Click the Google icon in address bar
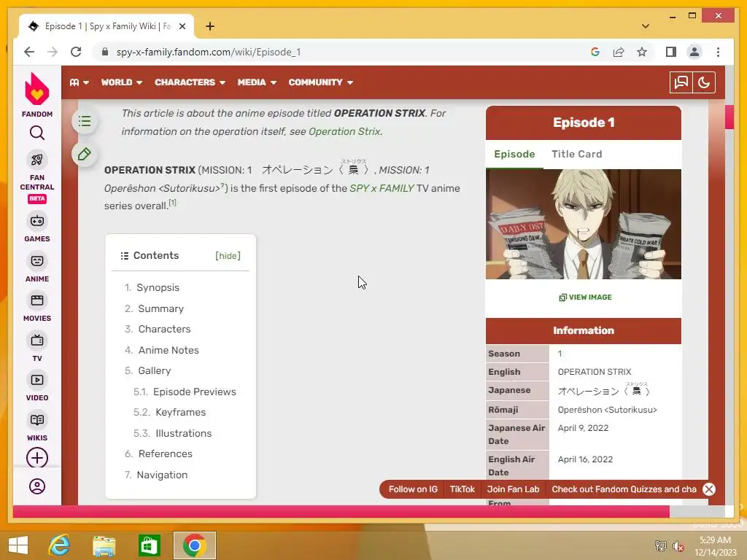This screenshot has height=560, width=747. pos(595,52)
